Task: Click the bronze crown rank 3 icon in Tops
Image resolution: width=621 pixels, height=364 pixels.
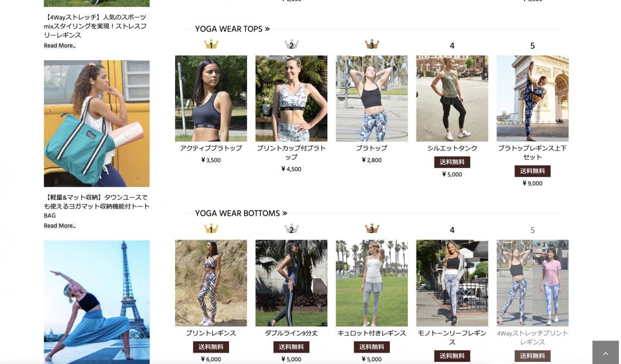Action: [x=372, y=45]
